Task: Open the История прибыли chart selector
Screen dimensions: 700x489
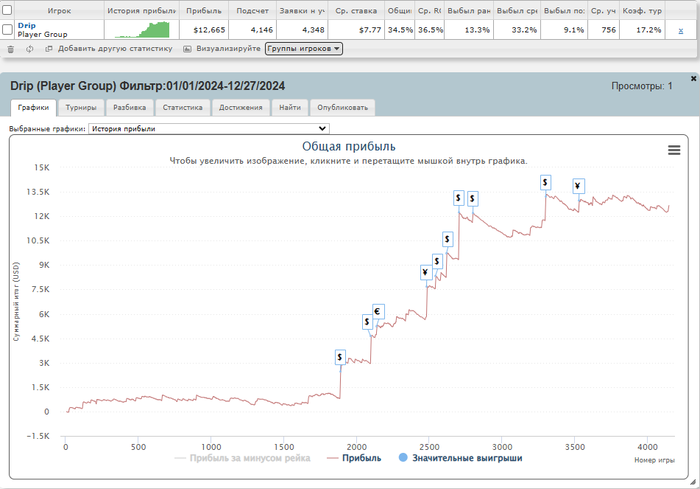Action: (x=209, y=129)
